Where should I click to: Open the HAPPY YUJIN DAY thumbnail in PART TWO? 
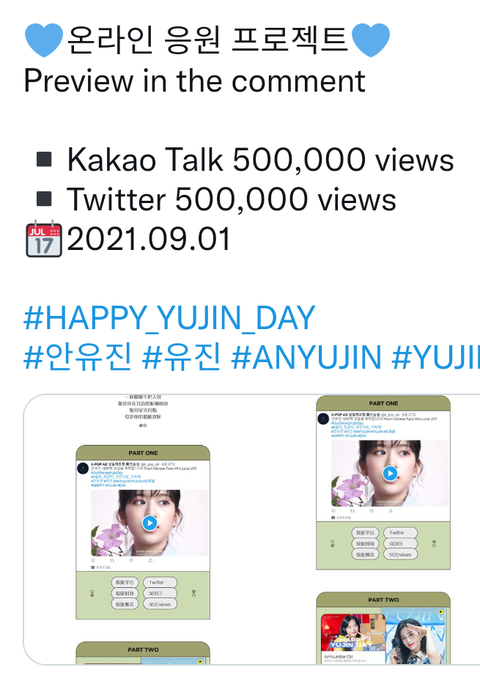[353, 633]
